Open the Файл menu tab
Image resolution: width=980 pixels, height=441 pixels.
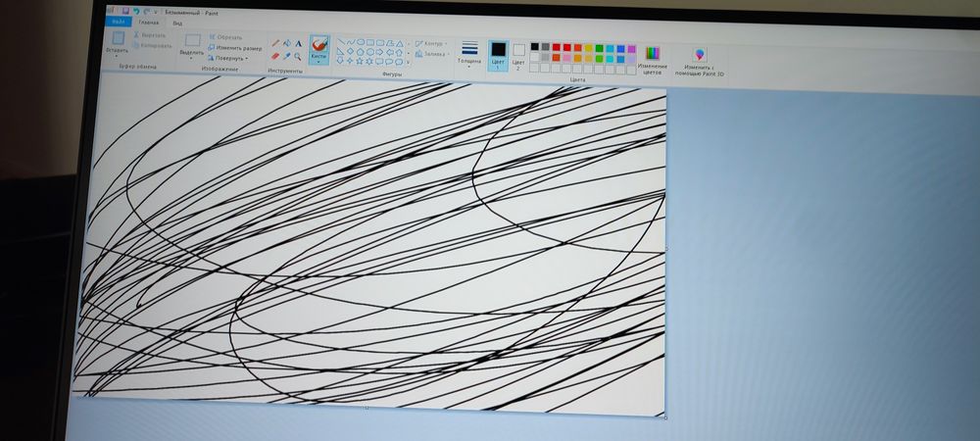(119, 22)
